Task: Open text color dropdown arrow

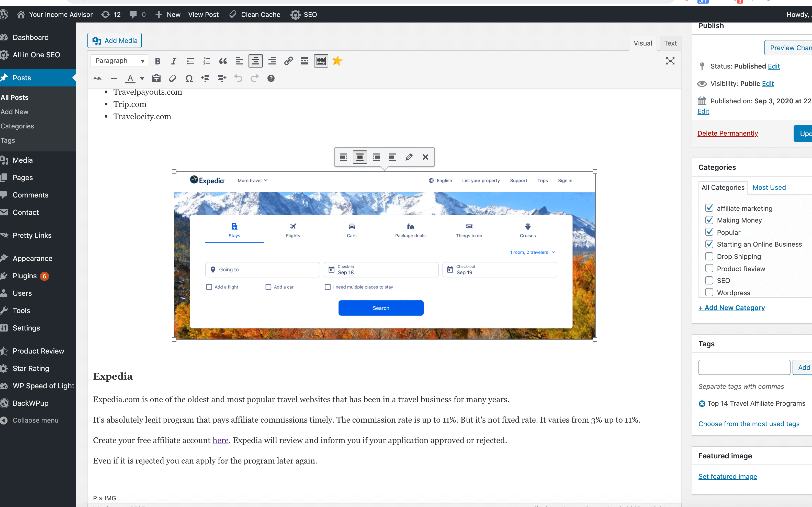Action: (x=142, y=79)
